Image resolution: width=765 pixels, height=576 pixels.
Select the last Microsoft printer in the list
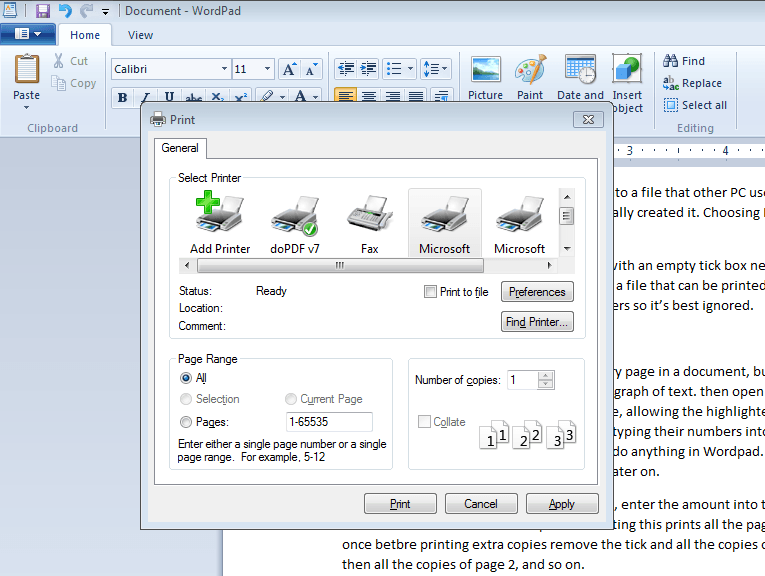[x=519, y=223]
